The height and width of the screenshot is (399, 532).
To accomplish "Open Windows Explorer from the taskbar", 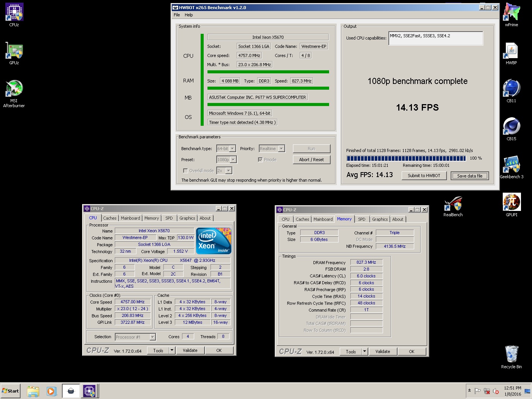I will pos(33,391).
